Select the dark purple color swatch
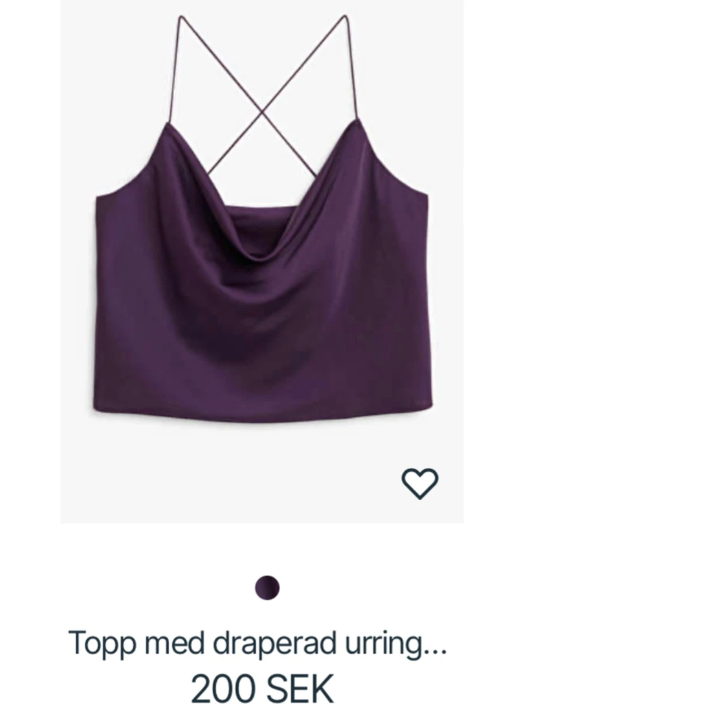 [267, 588]
